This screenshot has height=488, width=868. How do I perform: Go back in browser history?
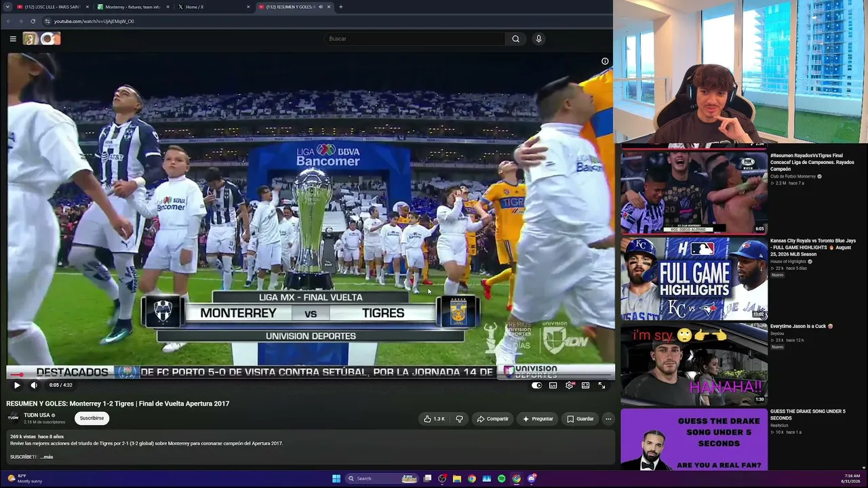tap(8, 21)
